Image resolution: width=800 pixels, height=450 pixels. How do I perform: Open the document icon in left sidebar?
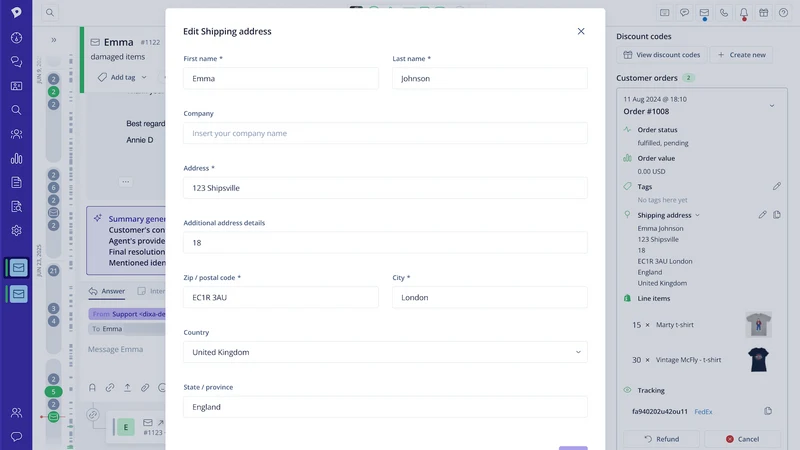coord(16,182)
